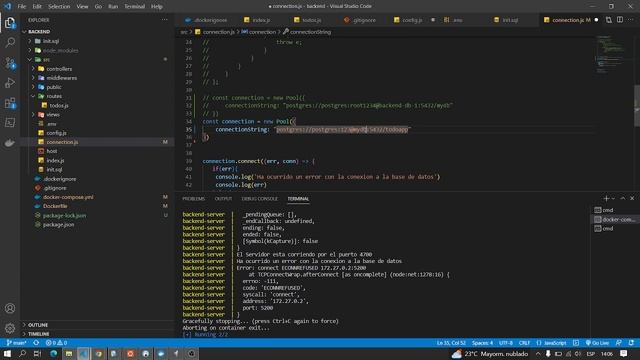640x360 pixels.
Task: Open package.json in explorer
Action: pyautogui.click(x=58, y=224)
